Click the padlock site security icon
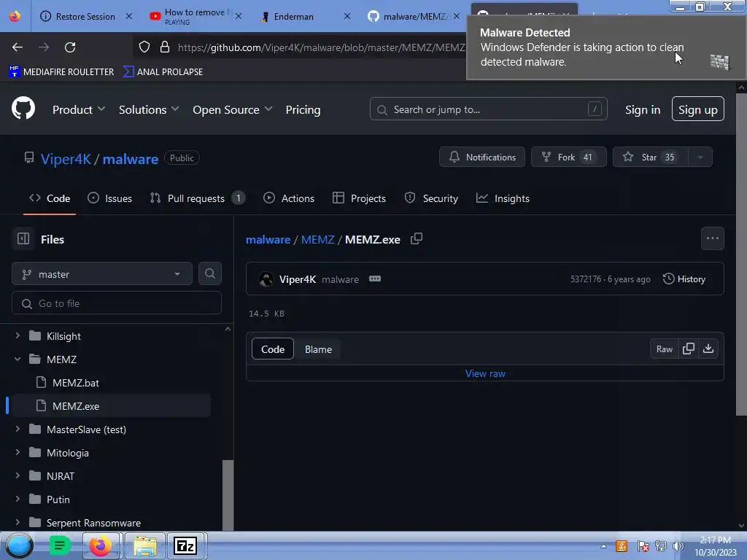Viewport: 747px width, 560px height. (165, 47)
